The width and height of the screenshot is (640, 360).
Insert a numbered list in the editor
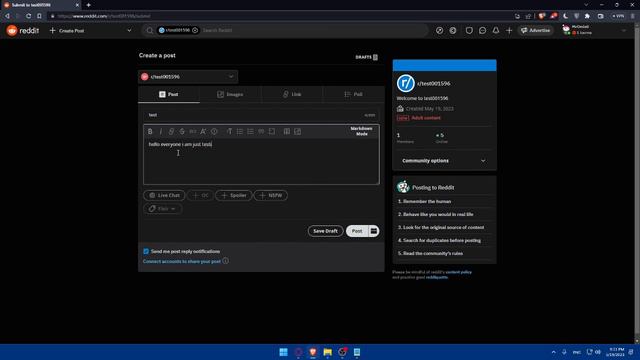250,131
